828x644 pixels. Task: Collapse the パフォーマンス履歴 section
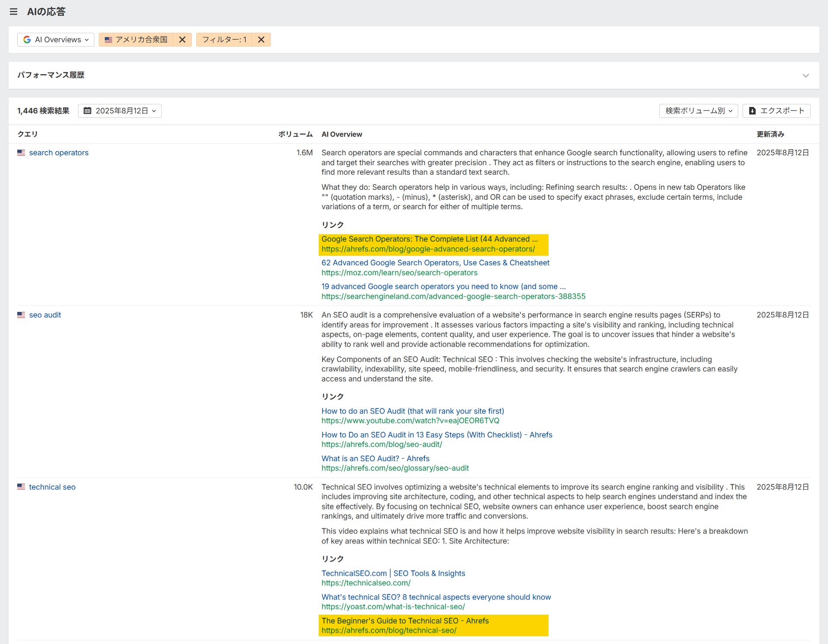click(806, 75)
